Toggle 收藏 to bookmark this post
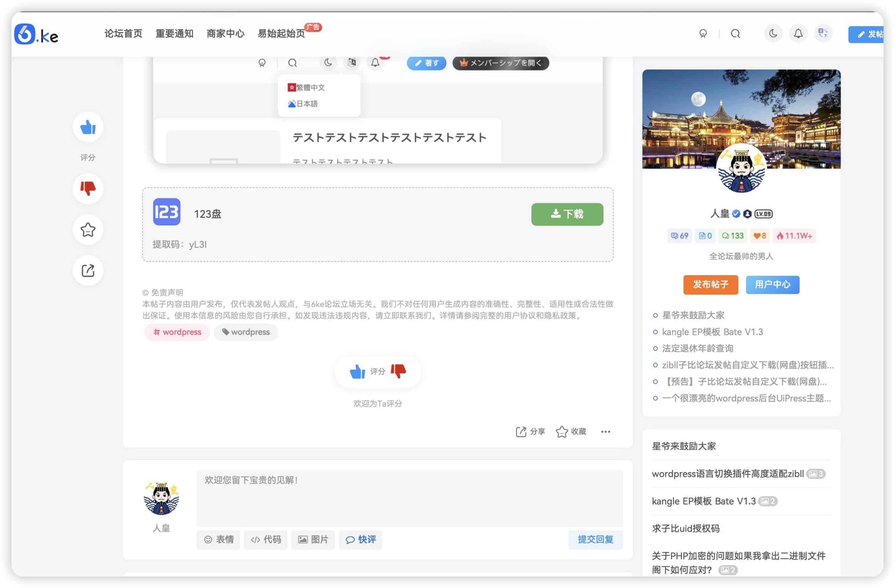895x588 pixels. coord(571,431)
